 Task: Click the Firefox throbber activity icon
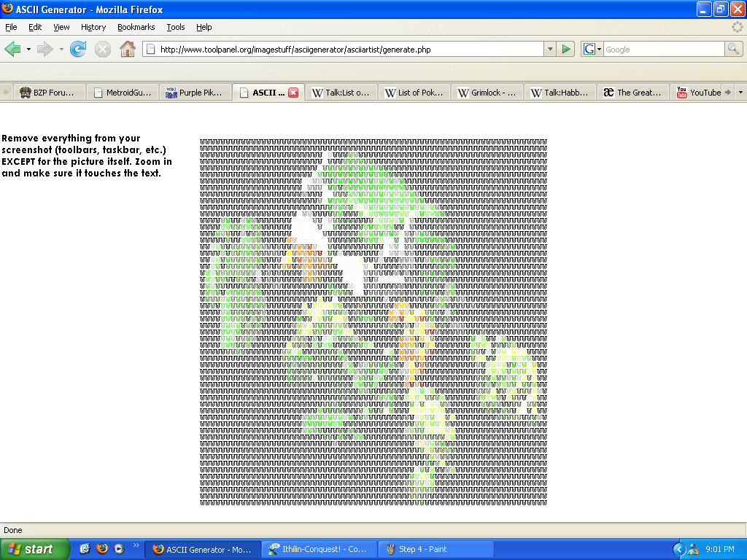737,27
